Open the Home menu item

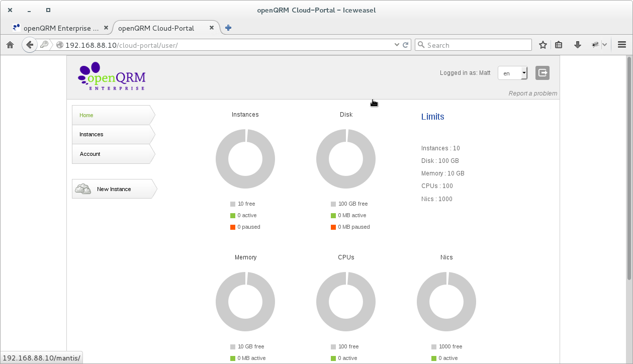(113, 115)
